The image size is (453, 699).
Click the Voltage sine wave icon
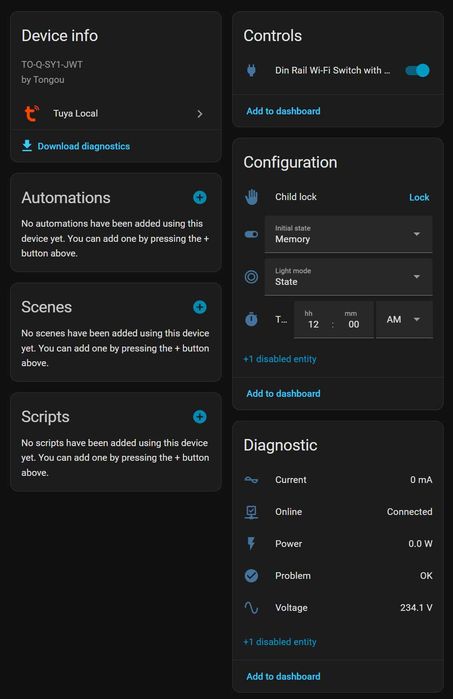point(251,608)
